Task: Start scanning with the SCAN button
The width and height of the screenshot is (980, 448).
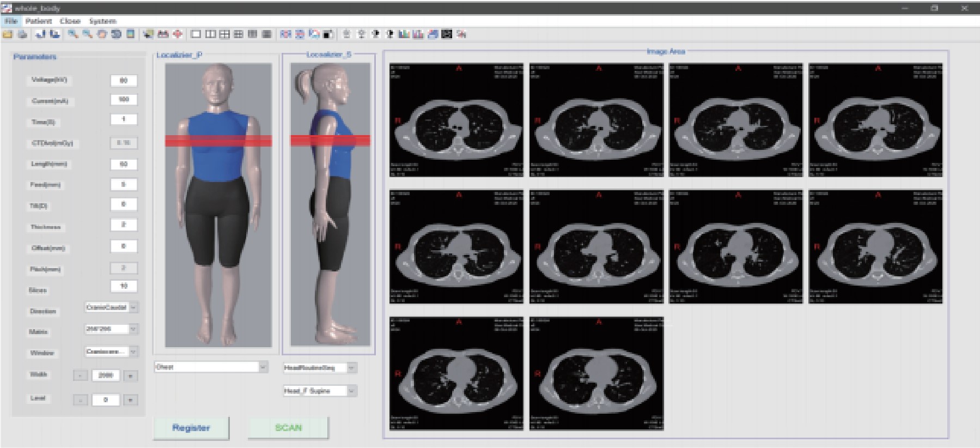Action: click(x=288, y=428)
